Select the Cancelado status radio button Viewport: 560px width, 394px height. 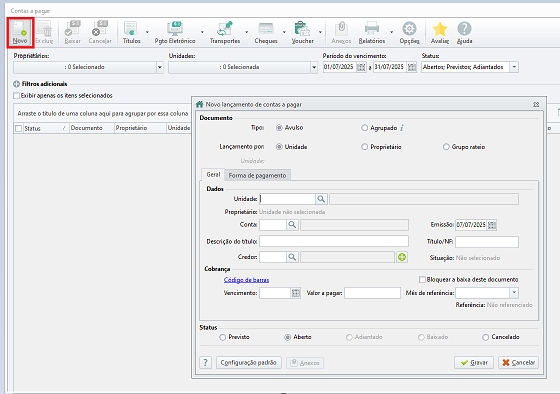(x=485, y=337)
